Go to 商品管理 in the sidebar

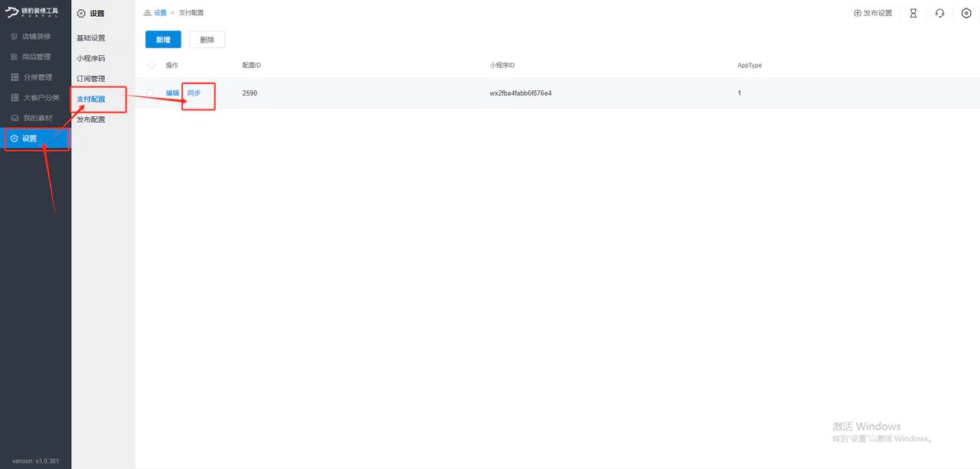(x=35, y=57)
